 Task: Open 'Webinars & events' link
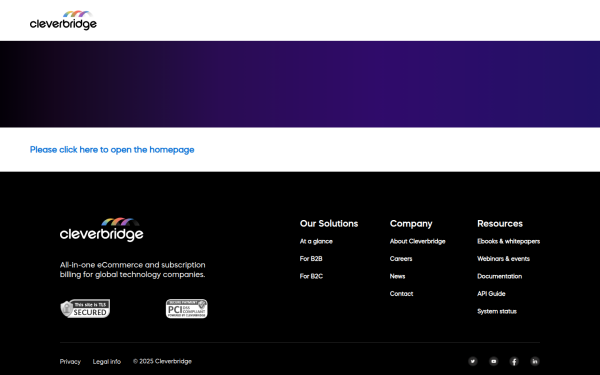[503, 259]
